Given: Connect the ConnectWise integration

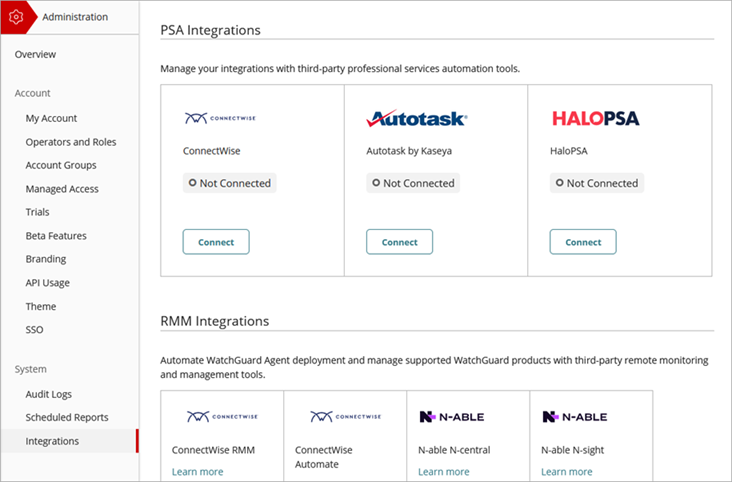Looking at the screenshot, I should pyautogui.click(x=216, y=242).
